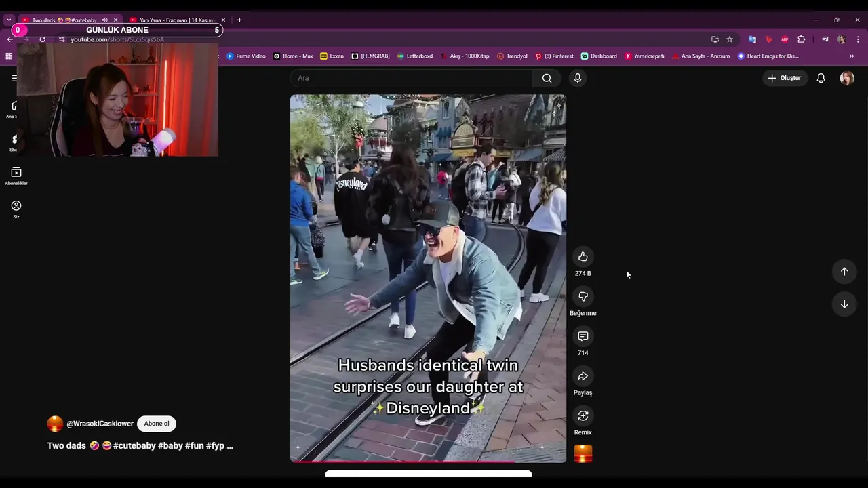The height and width of the screenshot is (488, 868).
Task: Click in the Ara search field
Action: click(x=412, y=78)
